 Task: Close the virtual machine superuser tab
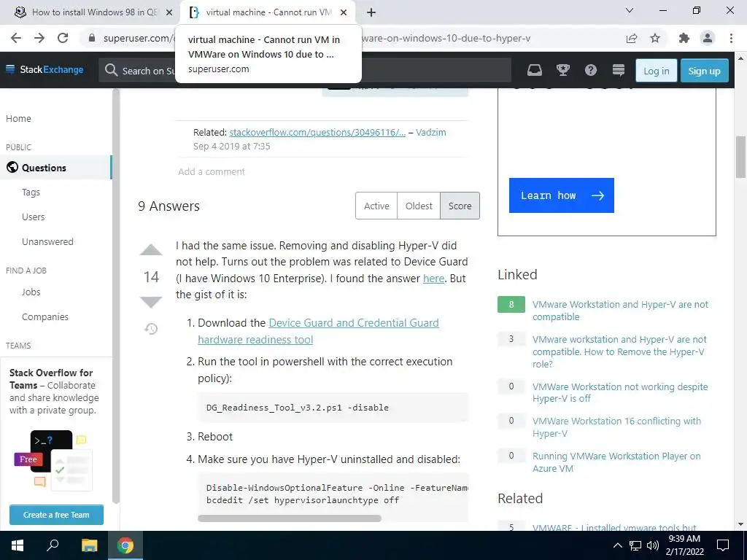344,12
